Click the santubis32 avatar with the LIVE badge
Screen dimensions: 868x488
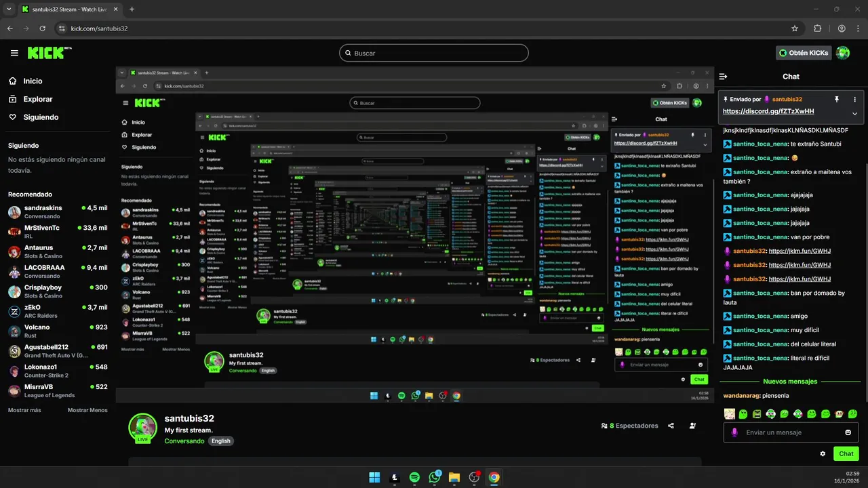pos(142,428)
